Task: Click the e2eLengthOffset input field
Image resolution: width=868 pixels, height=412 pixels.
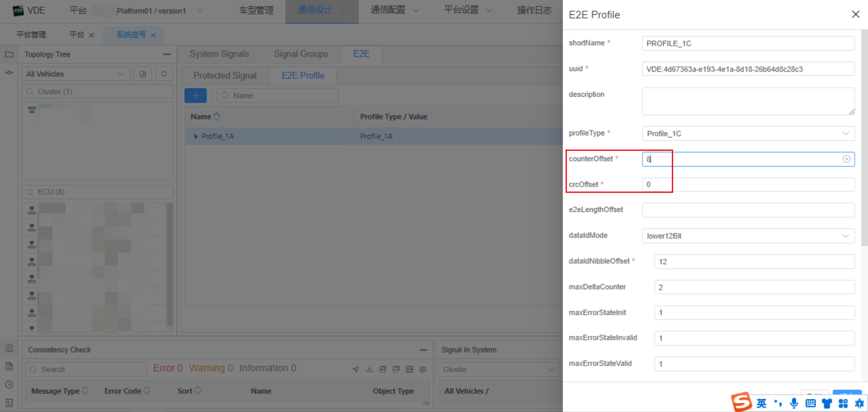Action: [x=748, y=210]
